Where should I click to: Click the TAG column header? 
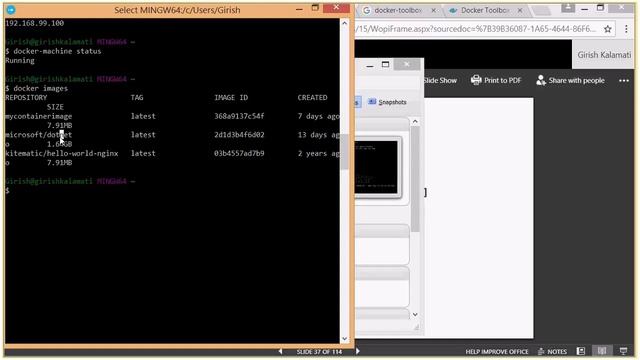click(x=137, y=98)
